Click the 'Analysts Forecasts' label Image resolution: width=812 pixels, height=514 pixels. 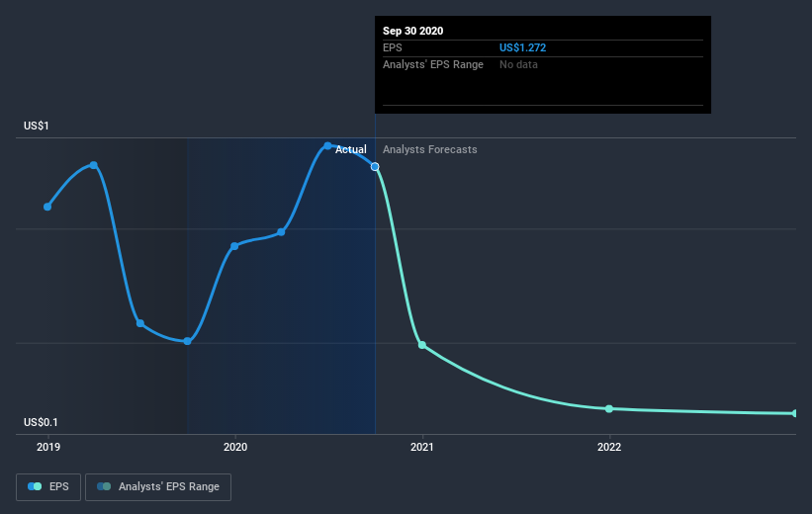click(x=430, y=149)
